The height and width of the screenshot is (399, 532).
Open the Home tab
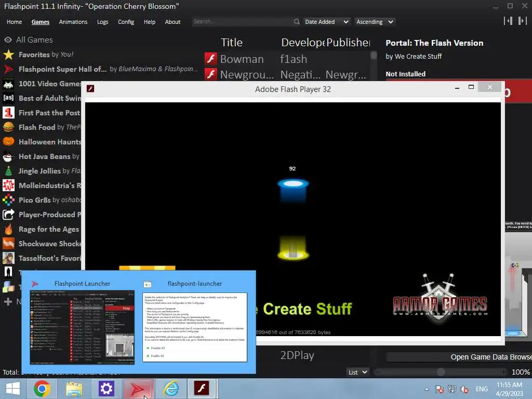tap(14, 22)
